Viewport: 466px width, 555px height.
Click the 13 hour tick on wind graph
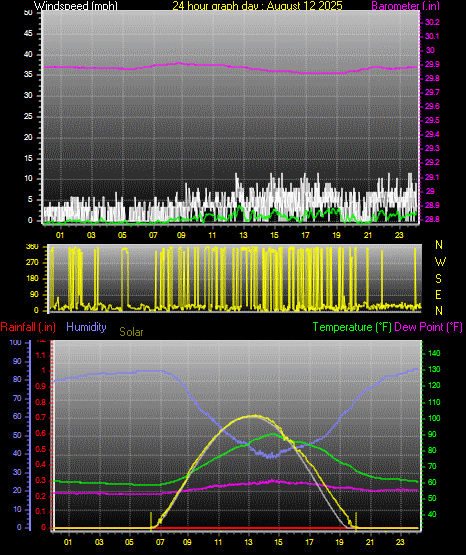[243, 235]
